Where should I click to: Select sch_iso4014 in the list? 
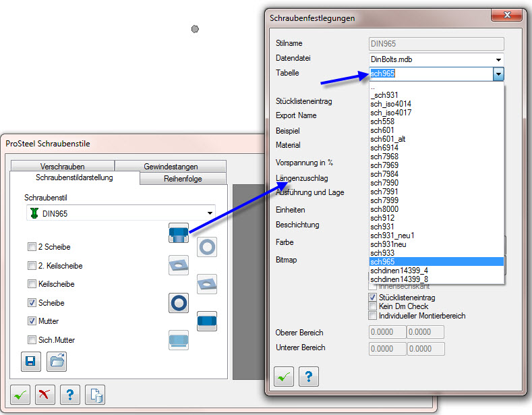point(436,104)
